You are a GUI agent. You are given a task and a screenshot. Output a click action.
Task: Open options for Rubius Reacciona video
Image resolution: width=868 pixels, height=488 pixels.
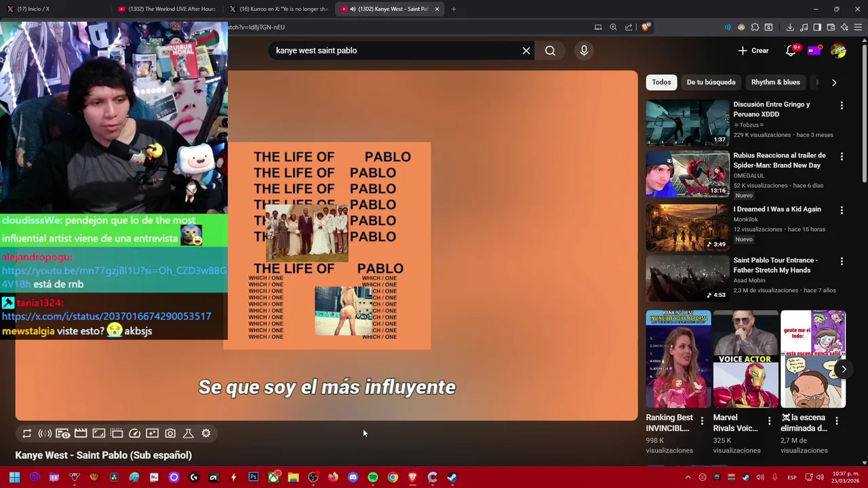point(842,157)
